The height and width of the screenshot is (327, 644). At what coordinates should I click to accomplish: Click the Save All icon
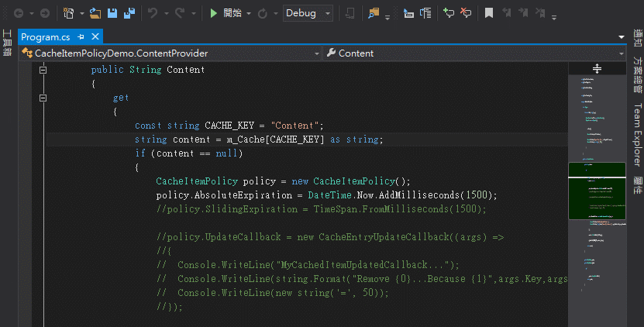129,13
